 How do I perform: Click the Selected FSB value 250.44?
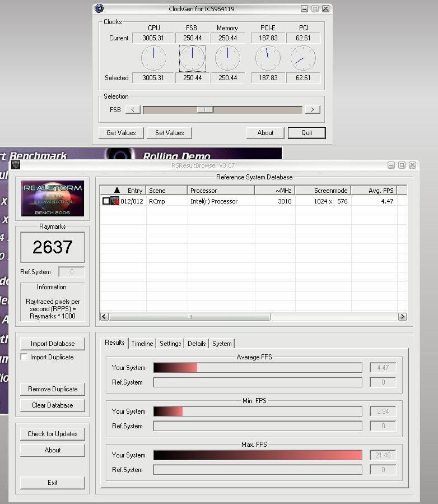click(192, 78)
